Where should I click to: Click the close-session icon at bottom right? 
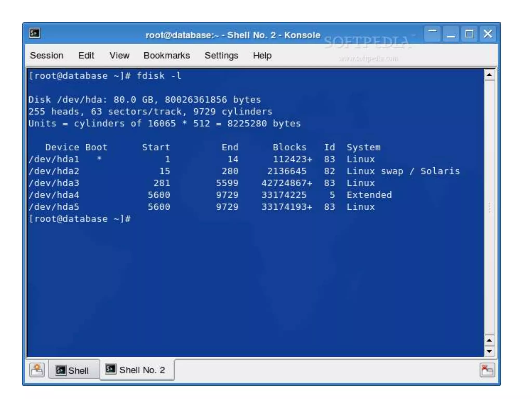[x=487, y=370]
